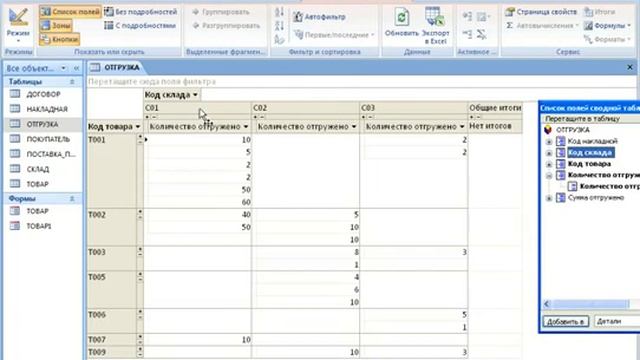Select ОТГРУЗКА root in field list
The image size is (640, 360).
pyautogui.click(x=572, y=130)
